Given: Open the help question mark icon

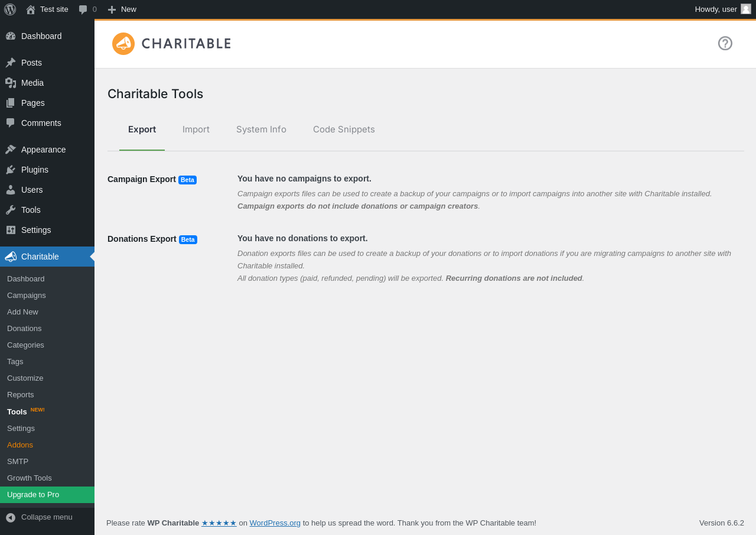Looking at the screenshot, I should [725, 43].
